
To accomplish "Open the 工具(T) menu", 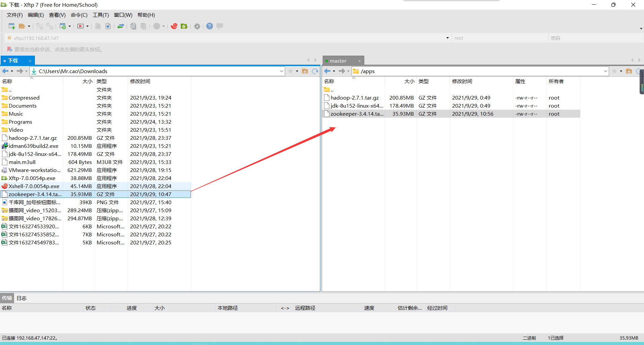I will [x=101, y=15].
